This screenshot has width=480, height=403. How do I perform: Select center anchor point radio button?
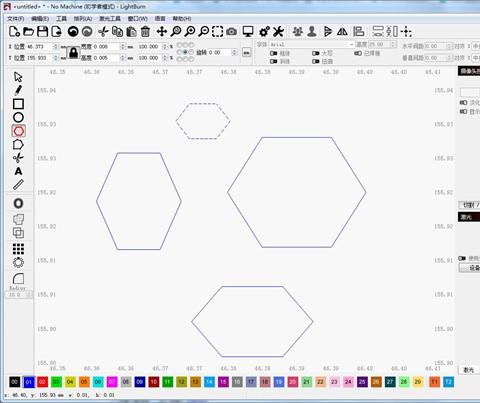pos(185,52)
